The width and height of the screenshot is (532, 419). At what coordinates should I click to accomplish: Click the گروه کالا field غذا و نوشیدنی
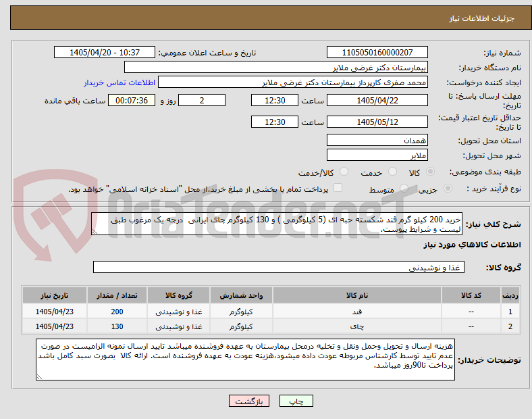click(279, 267)
